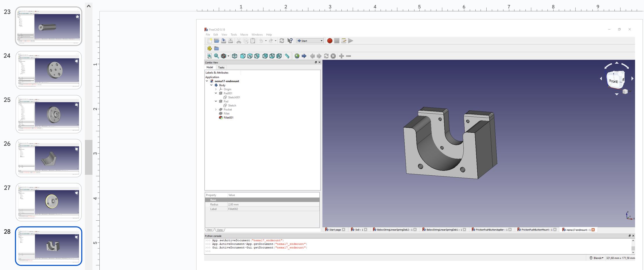Select slide 26 thumbnail

pyautogui.click(x=48, y=158)
